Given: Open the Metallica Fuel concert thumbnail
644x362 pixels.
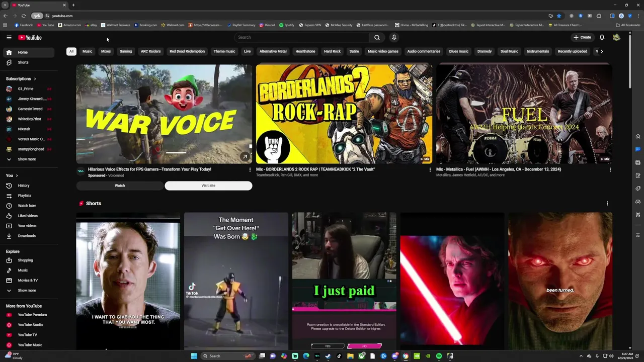Looking at the screenshot, I should [524, 114].
